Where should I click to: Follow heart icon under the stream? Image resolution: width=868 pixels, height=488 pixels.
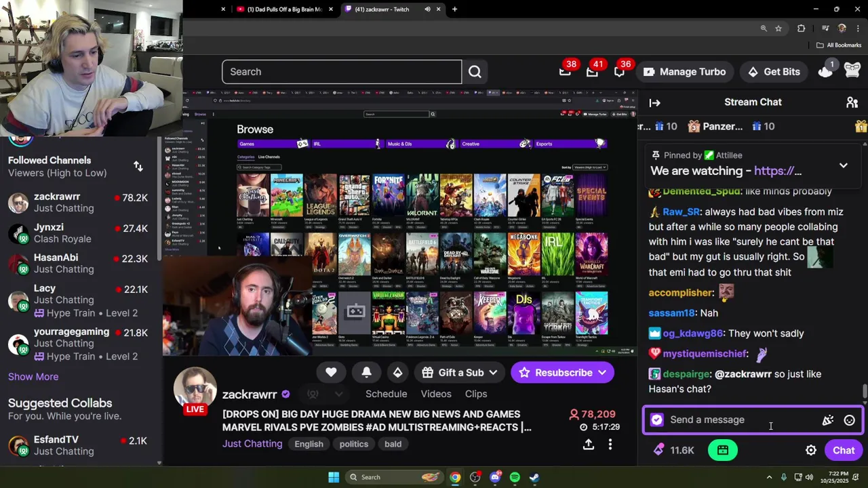tap(331, 372)
